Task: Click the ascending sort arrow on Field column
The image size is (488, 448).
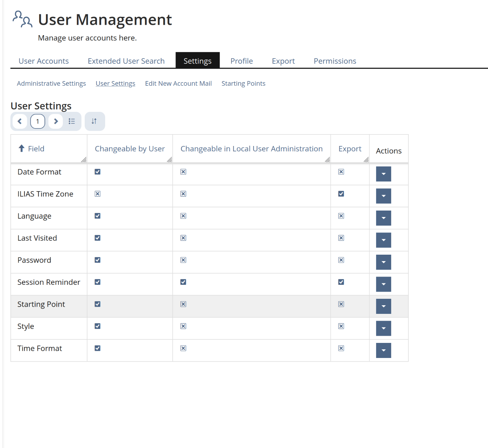Action: coord(21,148)
